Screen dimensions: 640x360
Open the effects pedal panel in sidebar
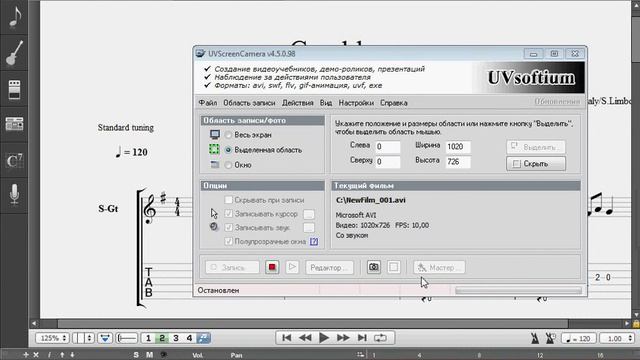(x=14, y=89)
